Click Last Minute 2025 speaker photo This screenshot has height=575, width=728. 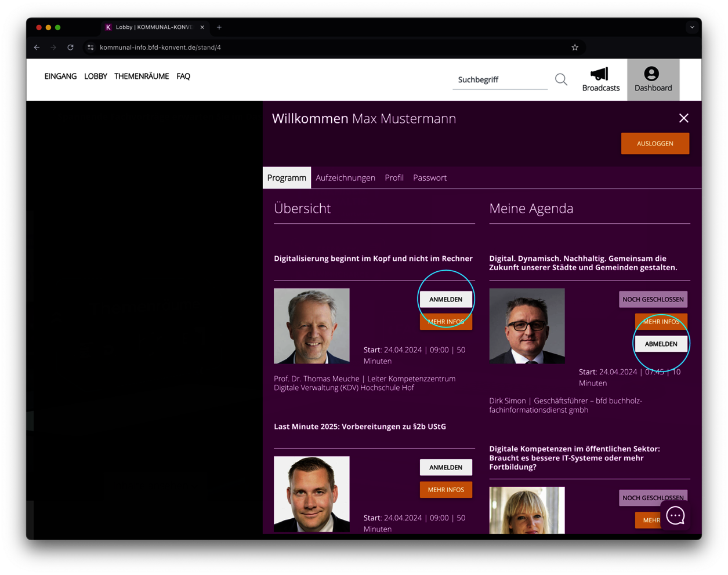tap(312, 494)
